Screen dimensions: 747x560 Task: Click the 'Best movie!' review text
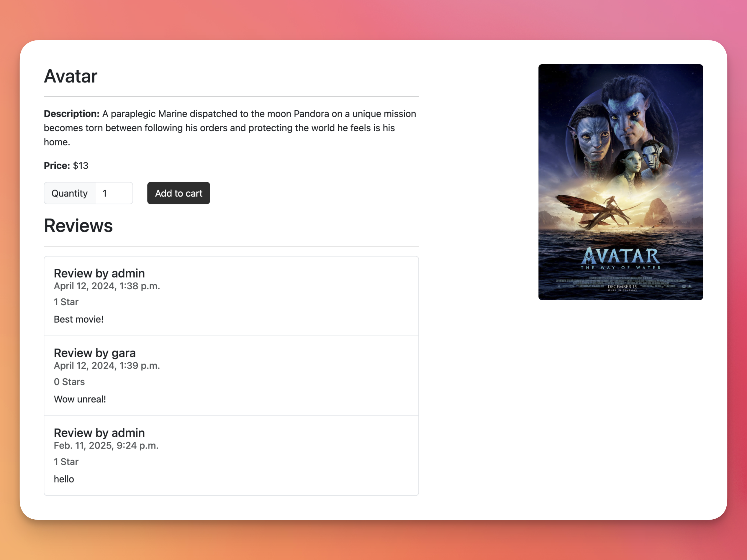pos(79,319)
